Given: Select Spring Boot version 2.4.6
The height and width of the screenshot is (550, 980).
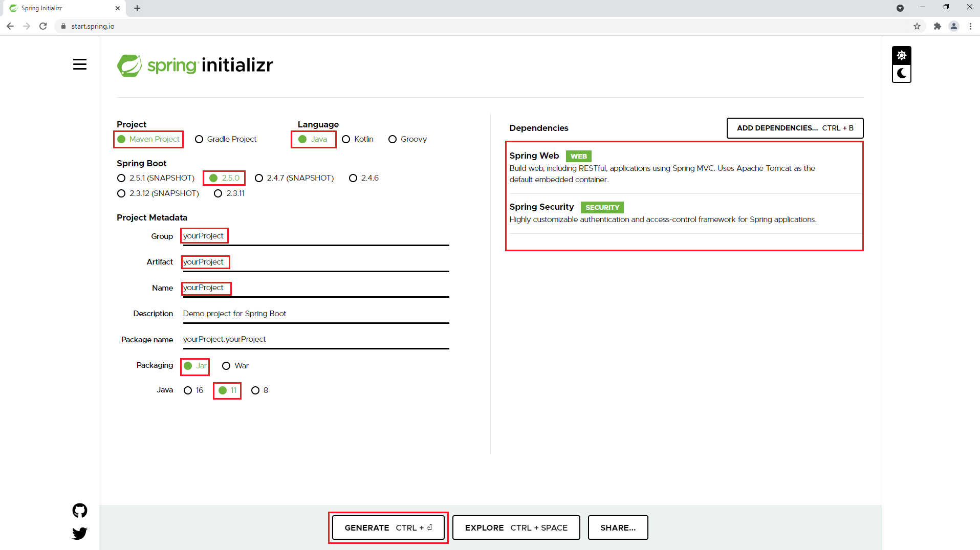Looking at the screenshot, I should [x=364, y=178].
